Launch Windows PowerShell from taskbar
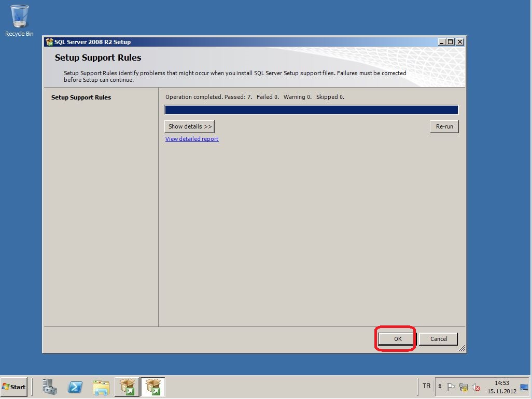Viewport: 532px width, 399px height. click(x=75, y=387)
